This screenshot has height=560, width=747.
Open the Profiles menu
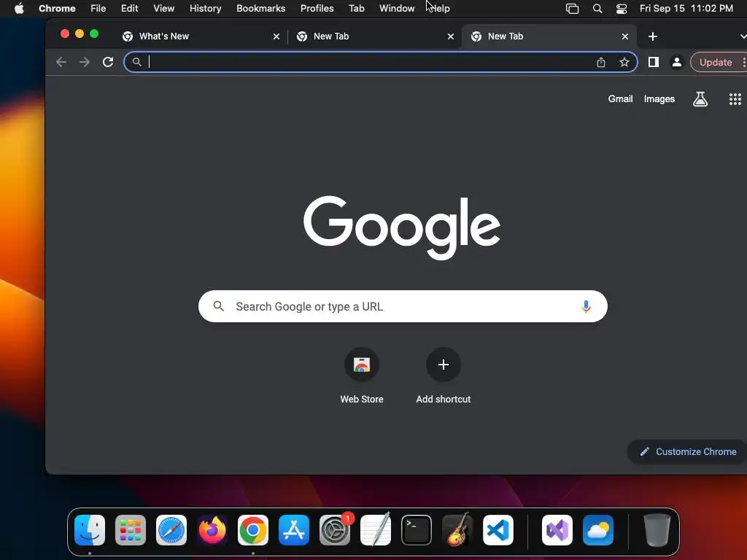click(x=317, y=8)
